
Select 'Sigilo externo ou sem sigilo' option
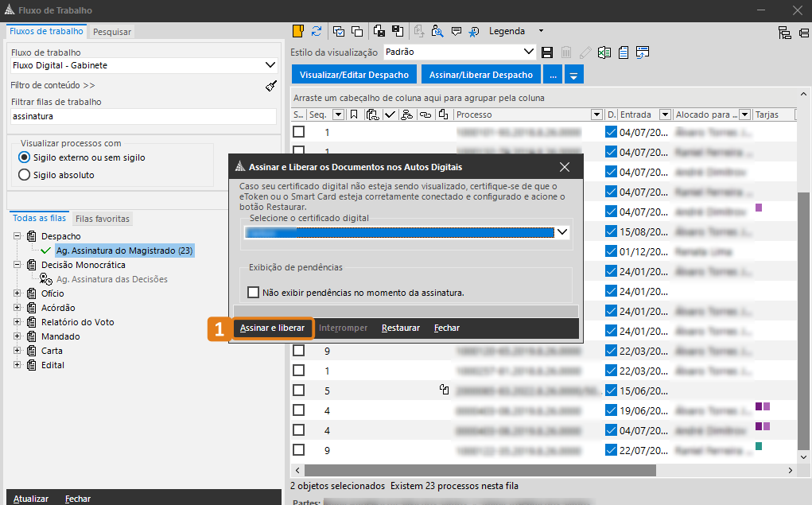pyautogui.click(x=25, y=157)
